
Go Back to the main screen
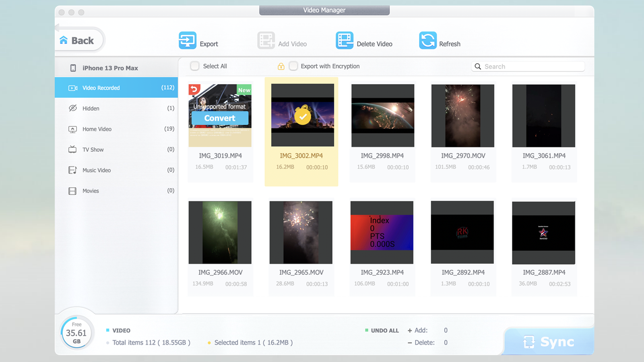pos(79,40)
